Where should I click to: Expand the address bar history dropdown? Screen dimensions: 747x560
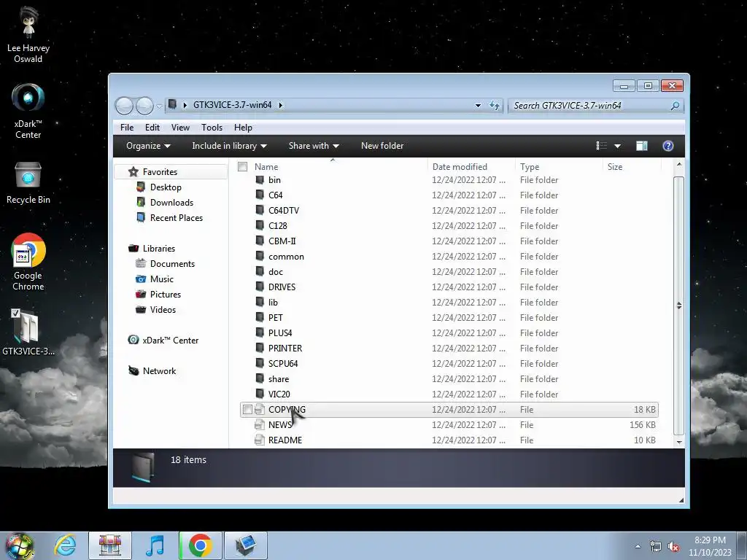(478, 105)
